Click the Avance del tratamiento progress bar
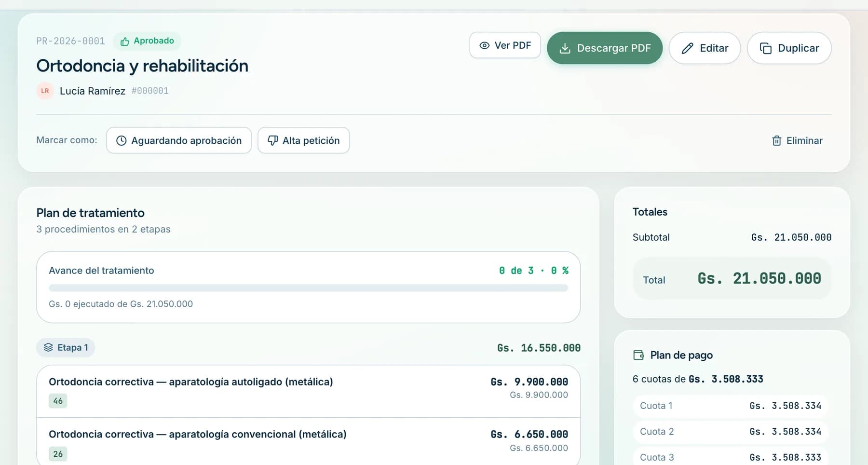868x465 pixels. [x=309, y=288]
